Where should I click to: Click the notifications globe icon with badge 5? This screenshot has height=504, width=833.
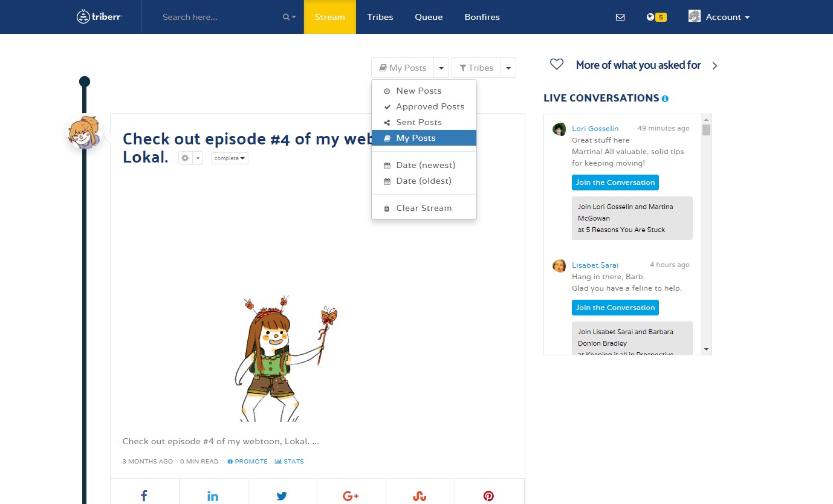click(x=655, y=17)
